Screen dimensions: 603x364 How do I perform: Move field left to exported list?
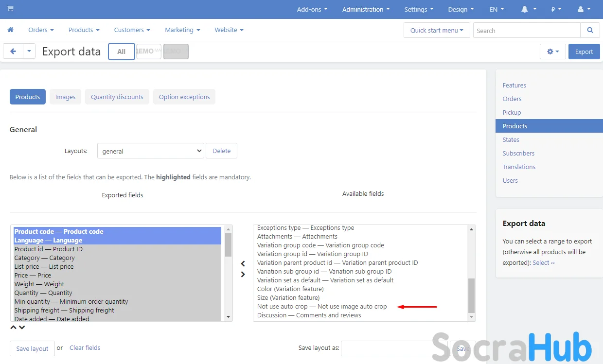coord(243,264)
